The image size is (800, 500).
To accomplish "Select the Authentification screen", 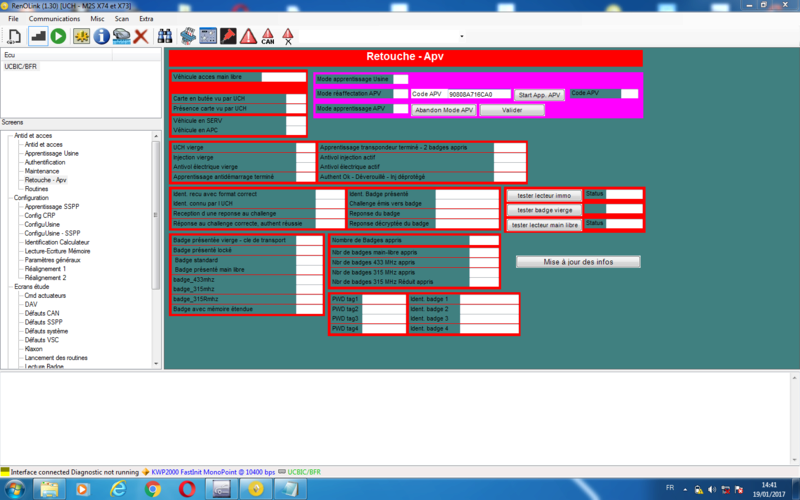I will coord(45,162).
